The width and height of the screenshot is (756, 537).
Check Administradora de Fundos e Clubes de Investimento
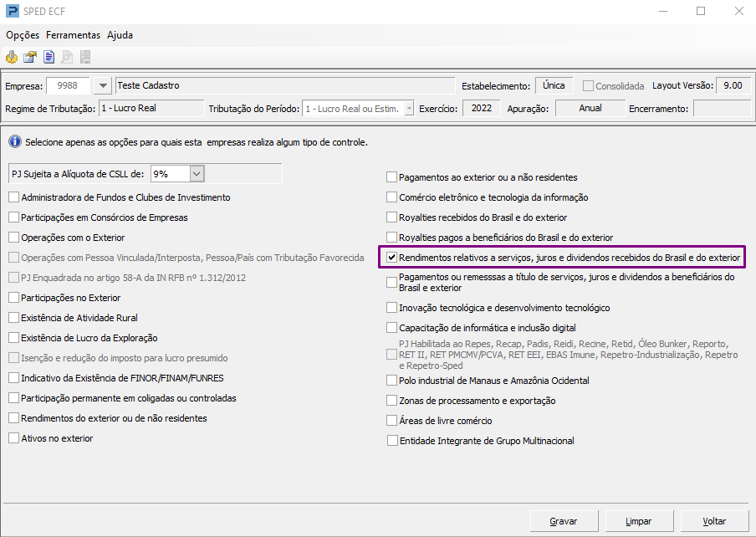click(x=13, y=197)
